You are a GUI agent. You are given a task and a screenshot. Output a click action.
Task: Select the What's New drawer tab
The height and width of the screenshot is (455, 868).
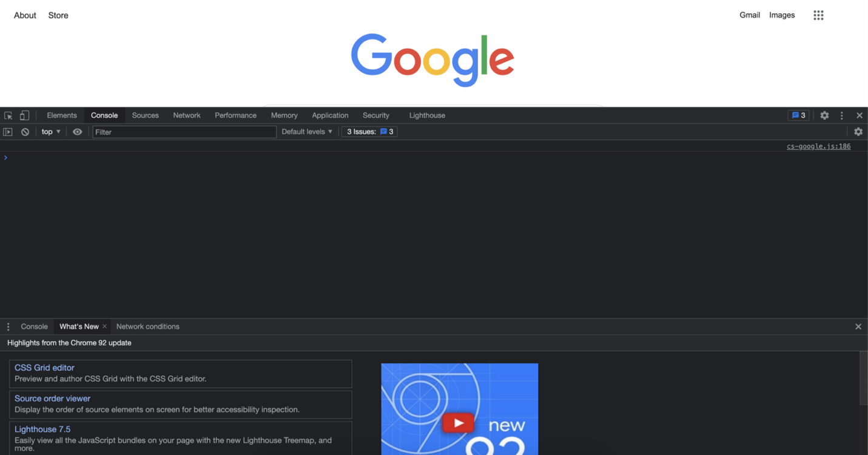(x=79, y=326)
